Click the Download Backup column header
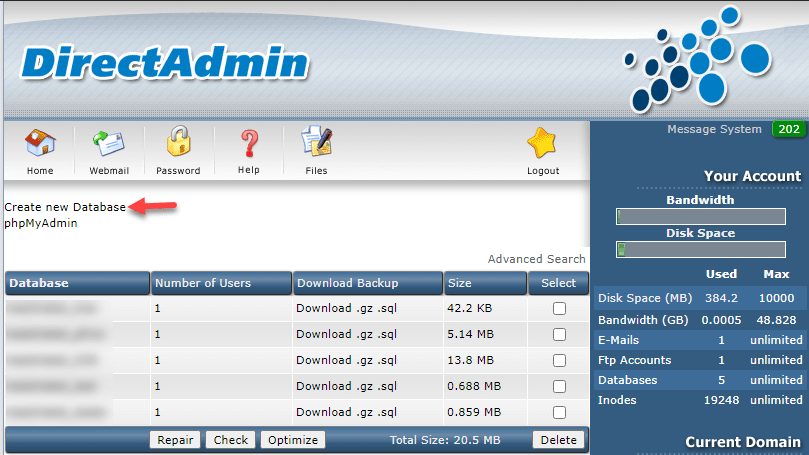 (x=368, y=283)
